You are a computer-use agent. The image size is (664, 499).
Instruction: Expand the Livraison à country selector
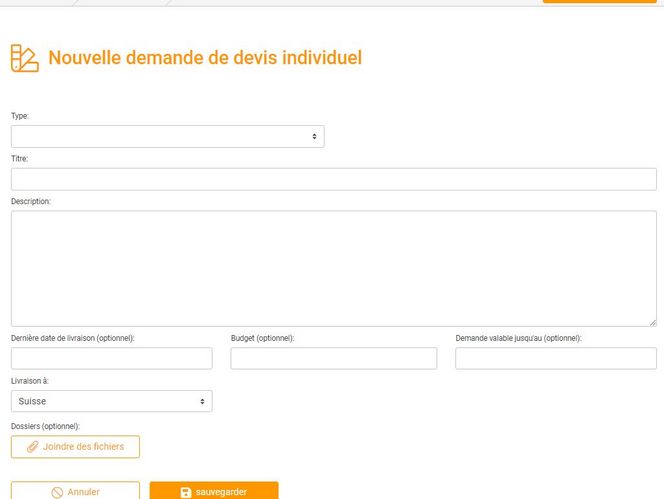pyautogui.click(x=111, y=401)
